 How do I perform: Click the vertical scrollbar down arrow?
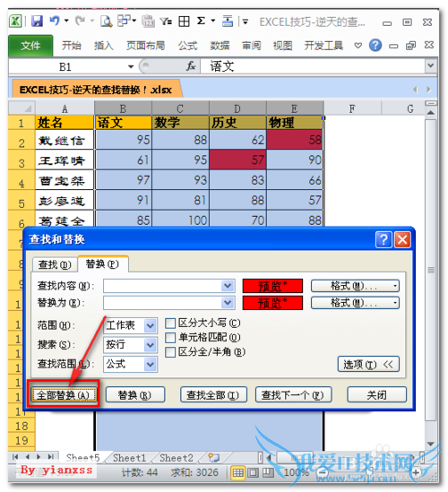(x=430, y=444)
